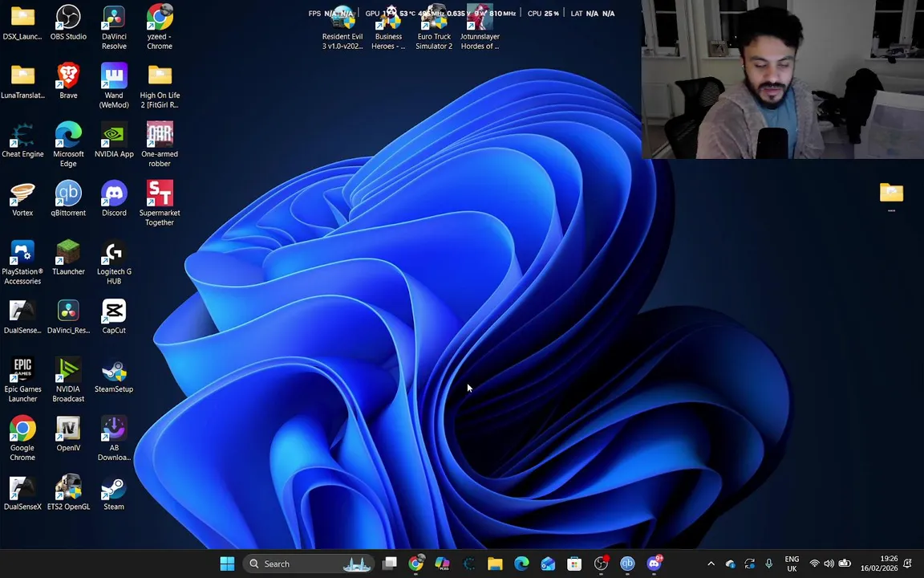Viewport: 924px width, 578px height.
Task: Select the qBittorrent desktop shortcut
Action: tap(68, 199)
